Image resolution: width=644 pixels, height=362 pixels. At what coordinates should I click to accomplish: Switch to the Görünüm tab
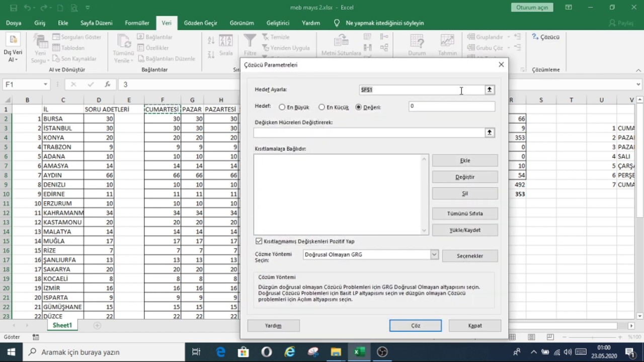coord(242,23)
